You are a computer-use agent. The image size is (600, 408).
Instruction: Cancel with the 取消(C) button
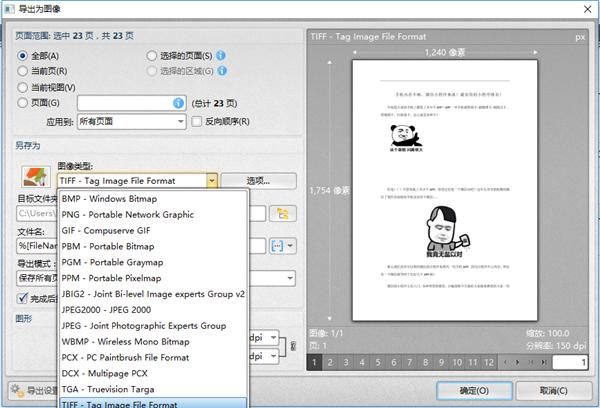pyautogui.click(x=554, y=390)
